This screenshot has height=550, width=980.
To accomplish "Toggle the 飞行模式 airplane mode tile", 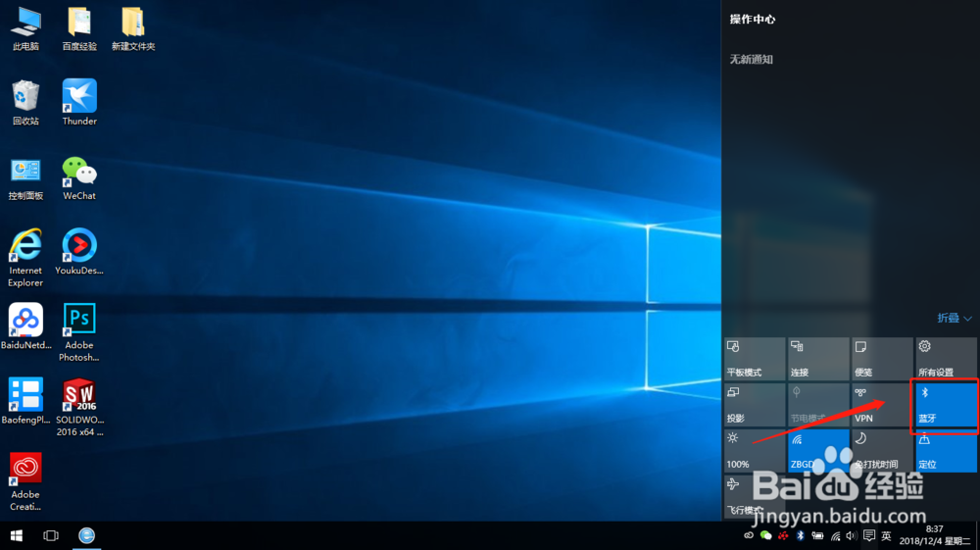I will coord(755,496).
